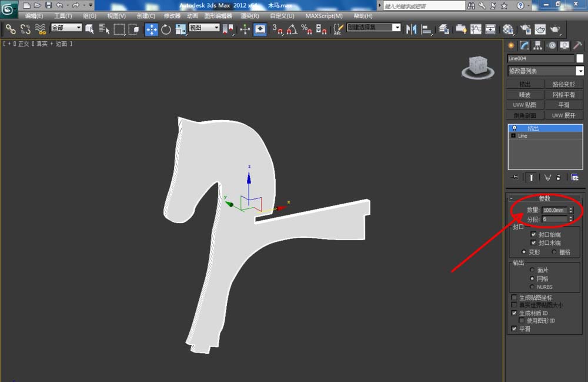
Task: Create a new scene file
Action: [x=26, y=5]
